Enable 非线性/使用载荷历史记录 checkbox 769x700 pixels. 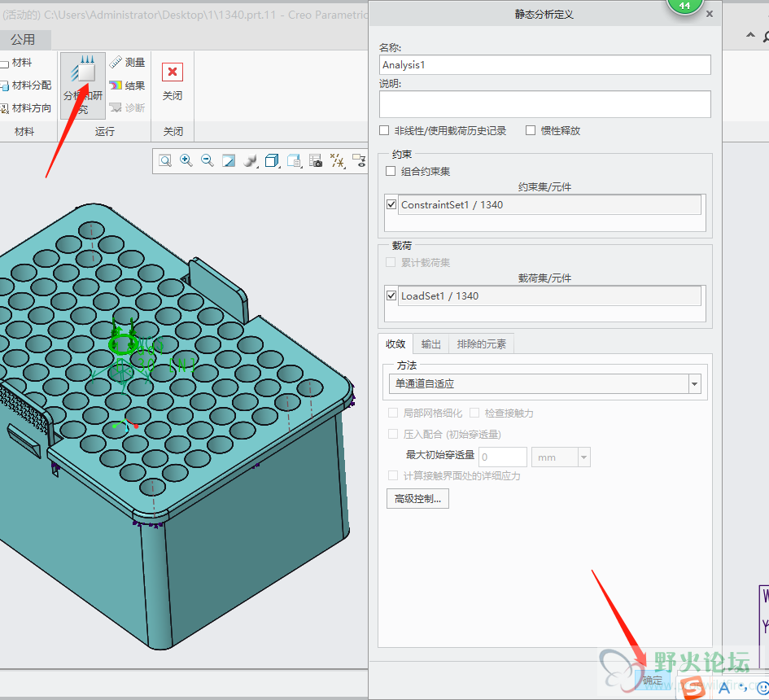[x=384, y=130]
